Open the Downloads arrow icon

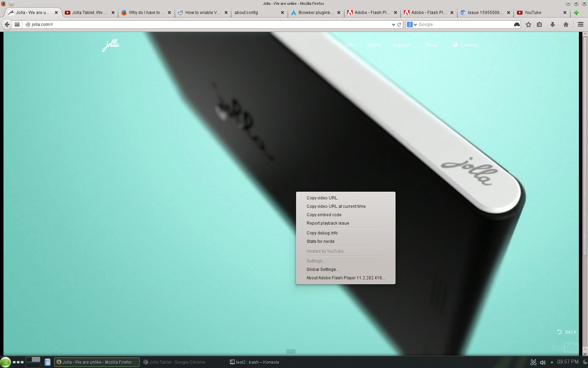point(553,25)
